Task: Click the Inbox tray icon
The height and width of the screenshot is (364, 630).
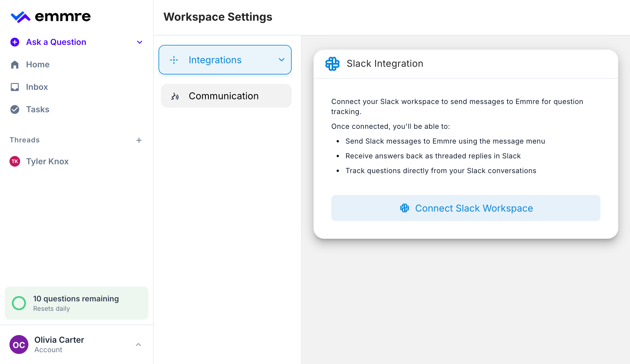Action: [15, 87]
